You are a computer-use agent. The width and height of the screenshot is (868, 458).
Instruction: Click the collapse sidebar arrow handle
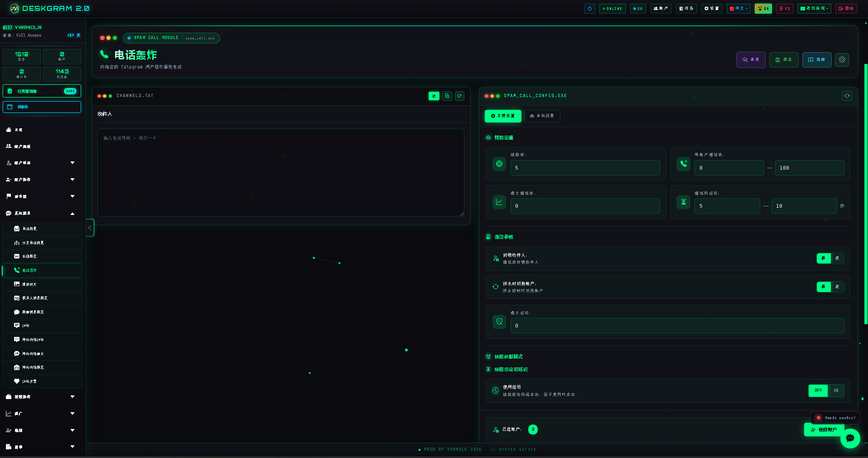point(90,228)
